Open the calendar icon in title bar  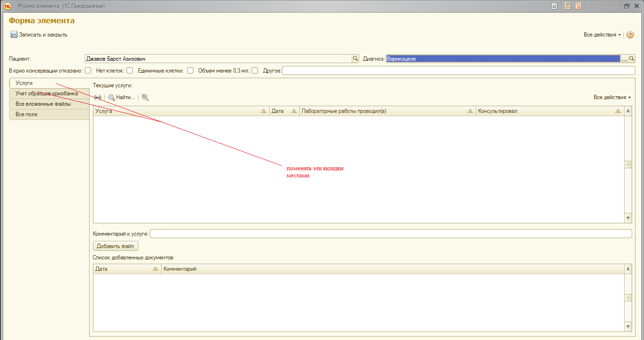[x=579, y=6]
